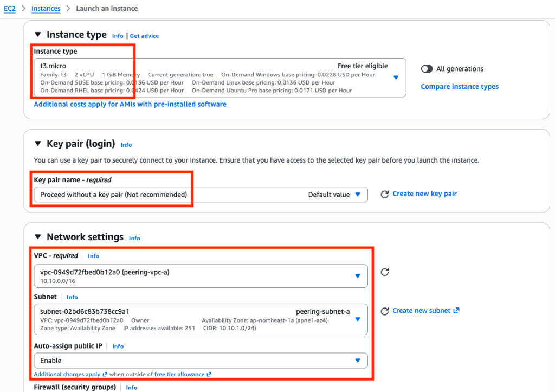Open Info link beside Instance type heading
555x392 pixels.
click(118, 36)
